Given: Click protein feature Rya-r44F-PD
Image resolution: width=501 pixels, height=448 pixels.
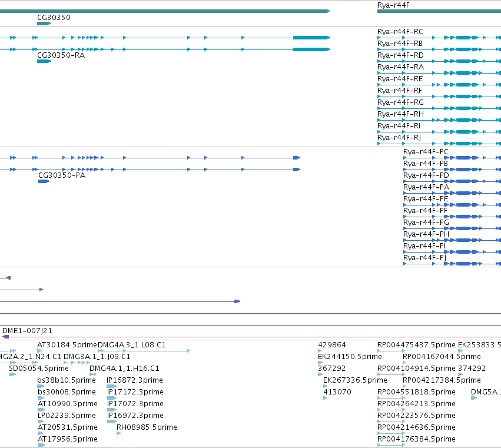Looking at the screenshot, I should pyautogui.click(x=426, y=175).
